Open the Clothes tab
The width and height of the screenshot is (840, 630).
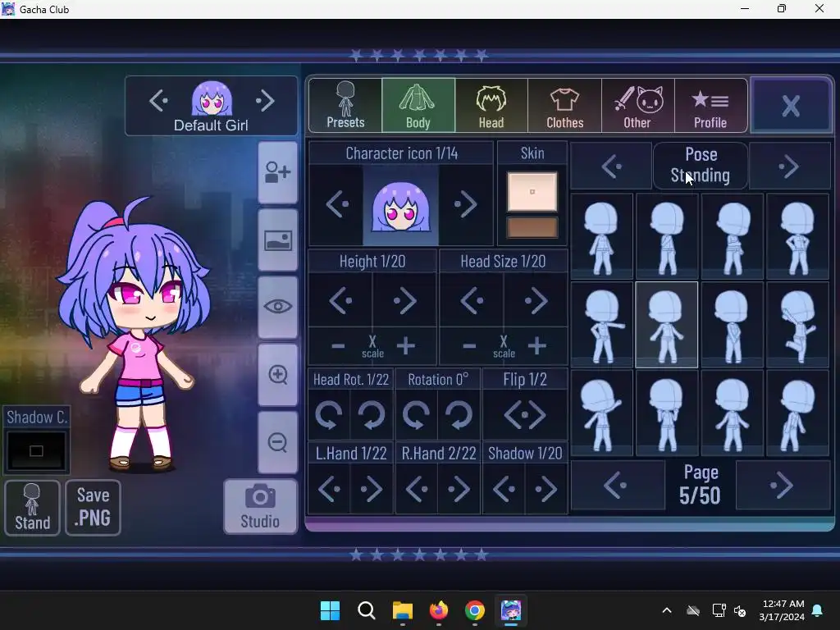click(564, 105)
